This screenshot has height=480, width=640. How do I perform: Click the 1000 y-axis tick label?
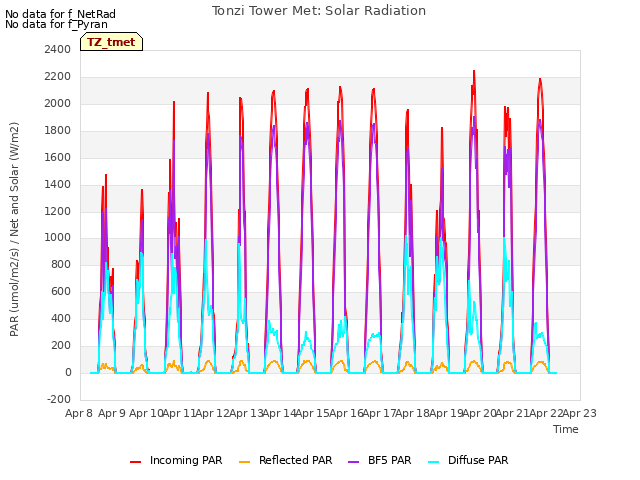pos(57,238)
